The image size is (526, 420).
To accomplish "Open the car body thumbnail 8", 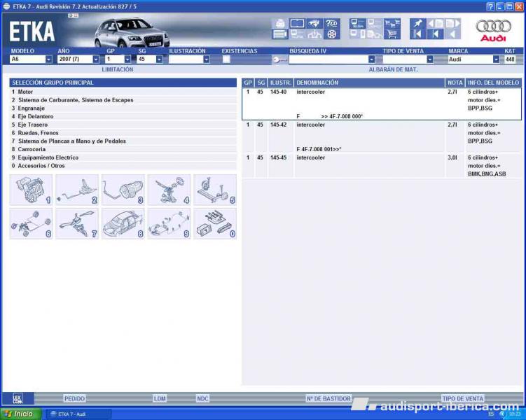I will click(123, 223).
